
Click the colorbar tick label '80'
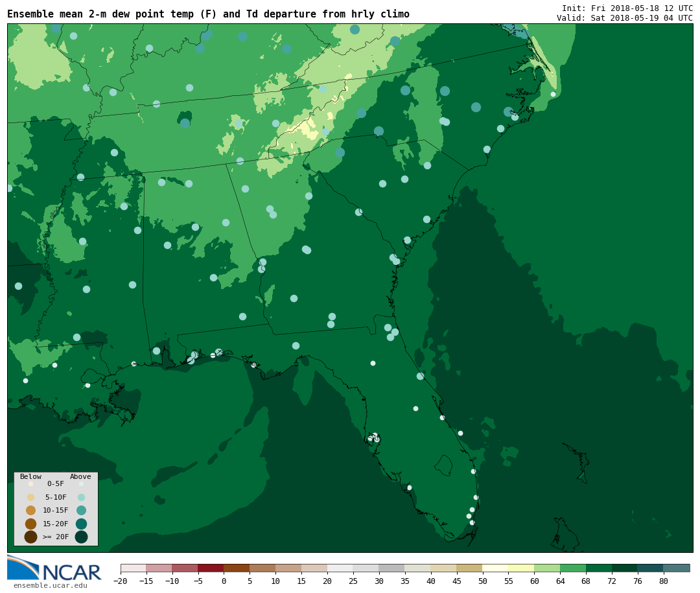664,581
